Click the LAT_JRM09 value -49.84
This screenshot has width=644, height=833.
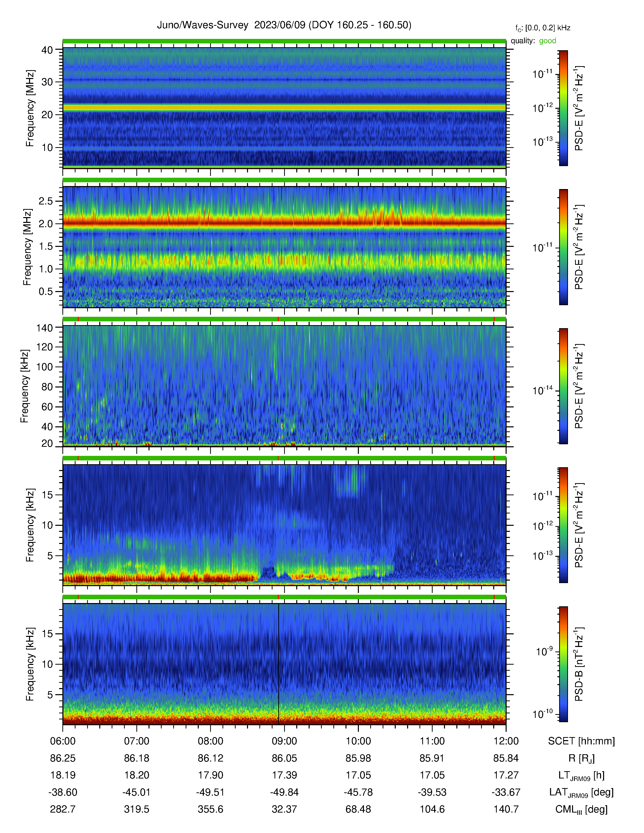[x=284, y=792]
